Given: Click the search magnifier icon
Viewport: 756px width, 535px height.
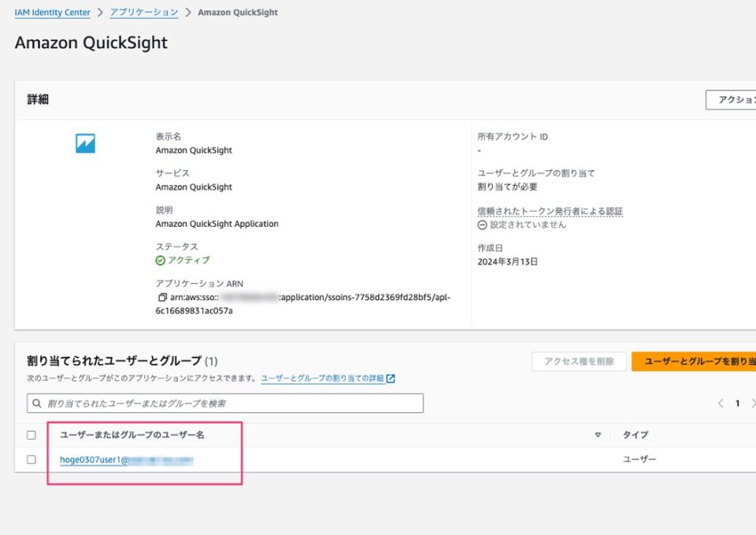Looking at the screenshot, I should (37, 403).
